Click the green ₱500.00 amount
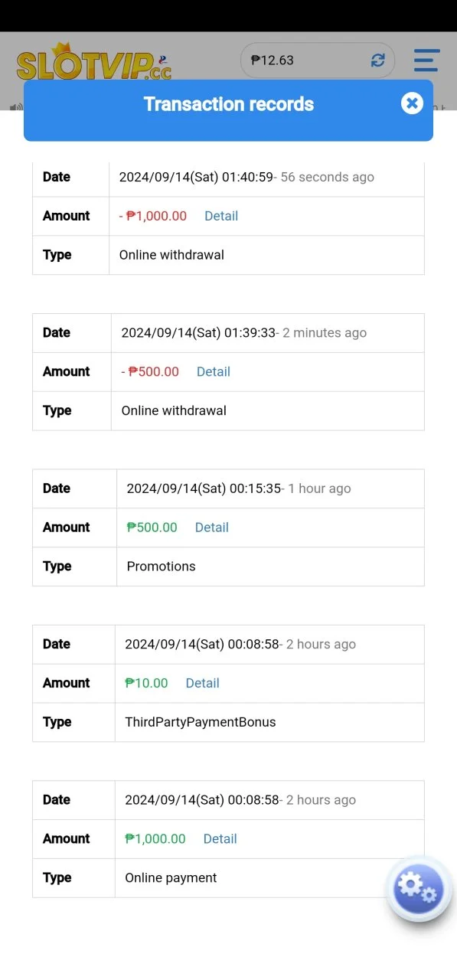The height and width of the screenshot is (980, 457). click(152, 527)
